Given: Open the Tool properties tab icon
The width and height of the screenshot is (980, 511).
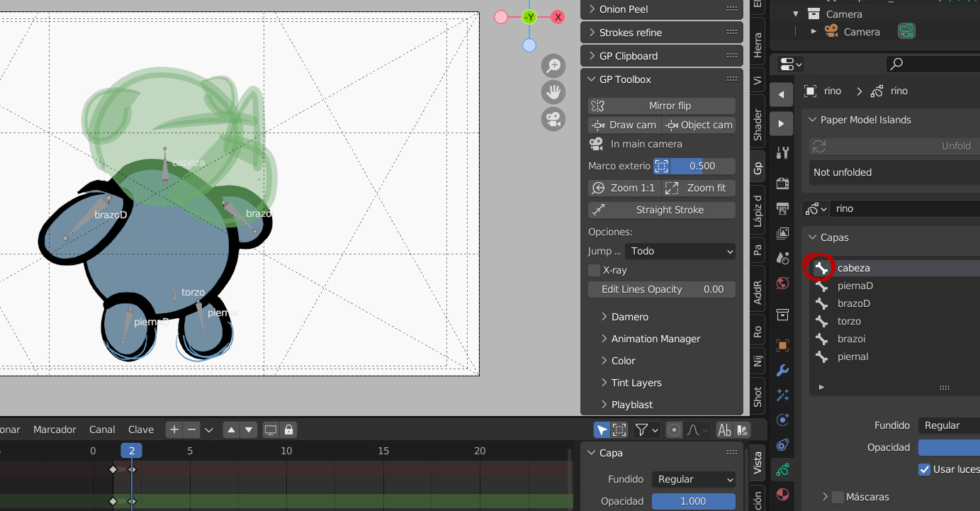Looking at the screenshot, I should click(782, 152).
